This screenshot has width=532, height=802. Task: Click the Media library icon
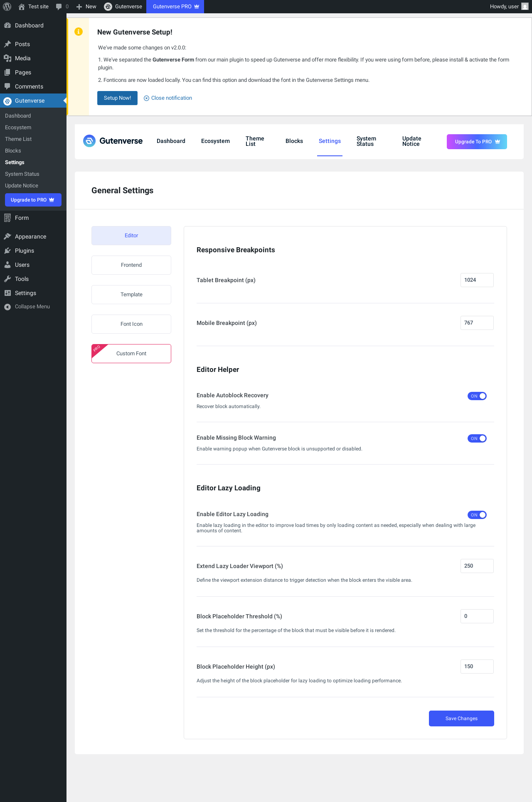(x=7, y=58)
